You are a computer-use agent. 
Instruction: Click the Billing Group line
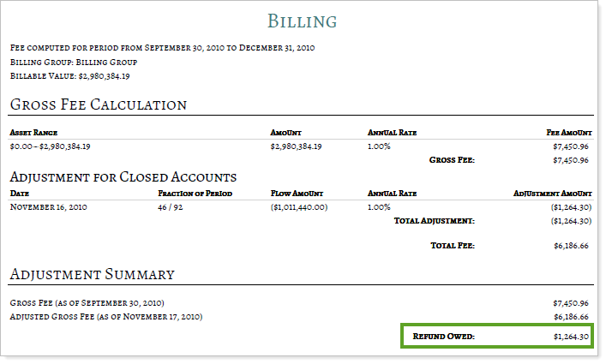click(x=73, y=62)
